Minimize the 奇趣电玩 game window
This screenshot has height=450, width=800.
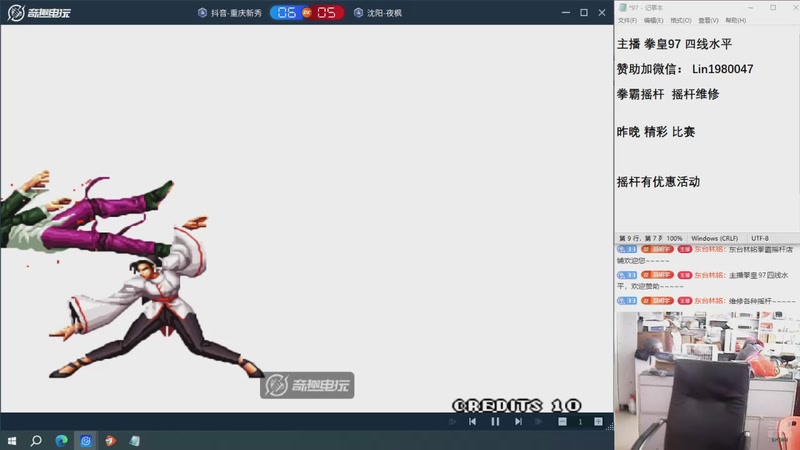(565, 12)
